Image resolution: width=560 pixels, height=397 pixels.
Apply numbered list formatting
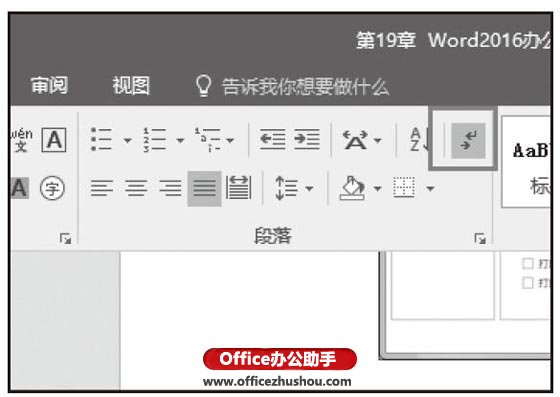(x=154, y=140)
